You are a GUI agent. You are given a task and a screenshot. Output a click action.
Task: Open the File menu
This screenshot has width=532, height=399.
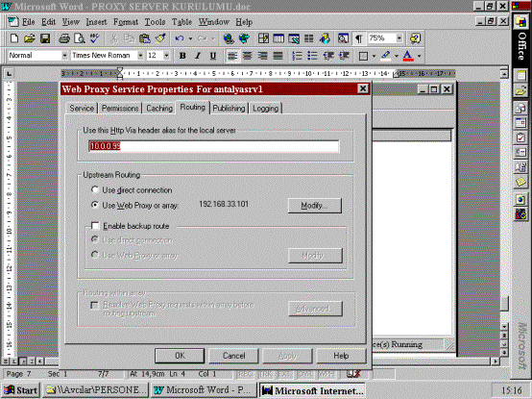click(28, 22)
